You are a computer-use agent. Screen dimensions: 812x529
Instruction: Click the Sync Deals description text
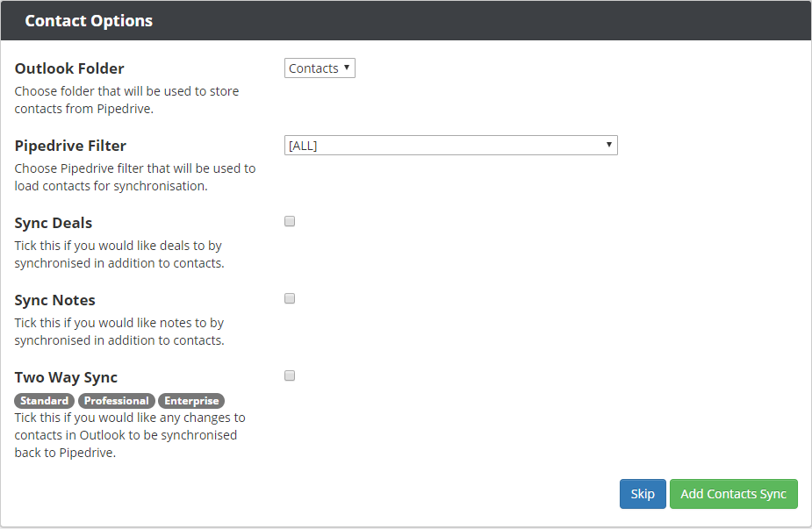[119, 254]
